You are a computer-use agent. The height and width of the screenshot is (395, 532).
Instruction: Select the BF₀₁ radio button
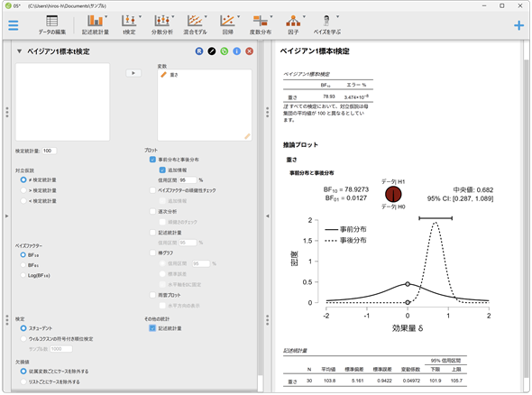tap(23, 265)
